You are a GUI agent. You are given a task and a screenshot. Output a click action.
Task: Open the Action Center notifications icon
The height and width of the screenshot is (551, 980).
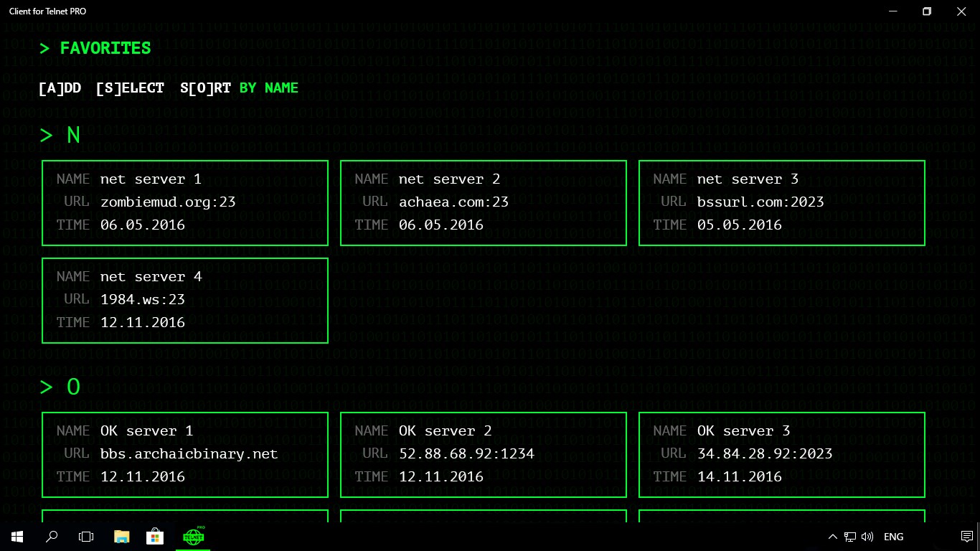coord(966,537)
